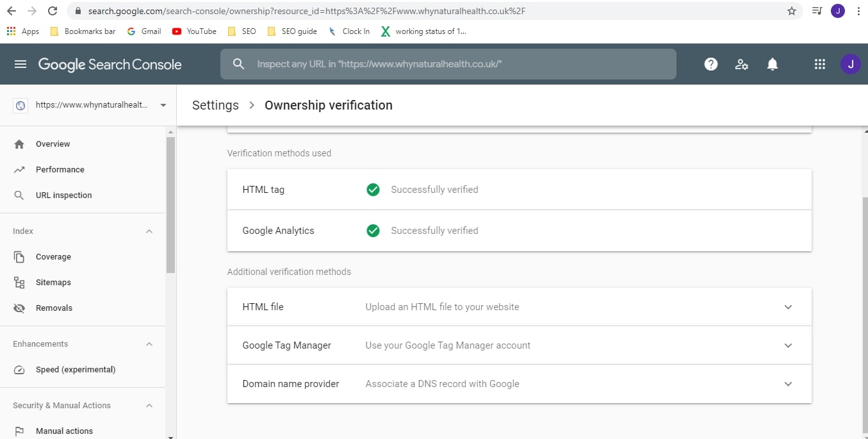Click the user and permissions icon
This screenshot has width=868, height=439.
741,64
